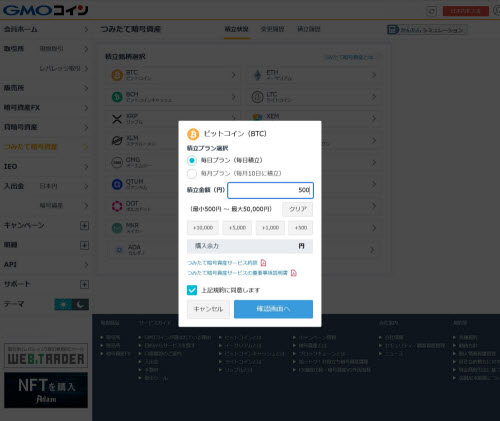Open PDF icon beside 重要事項説明書 link
This screenshot has width=500, height=421.
pos(294,273)
